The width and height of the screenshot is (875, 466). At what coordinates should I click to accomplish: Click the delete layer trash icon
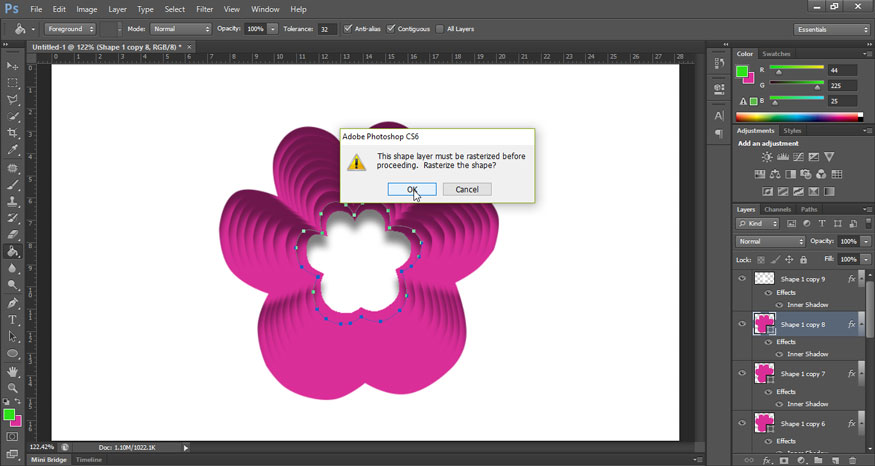[850, 461]
